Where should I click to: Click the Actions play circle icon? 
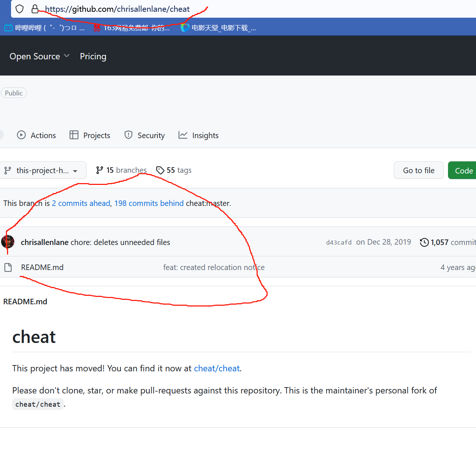pyautogui.click(x=21, y=135)
